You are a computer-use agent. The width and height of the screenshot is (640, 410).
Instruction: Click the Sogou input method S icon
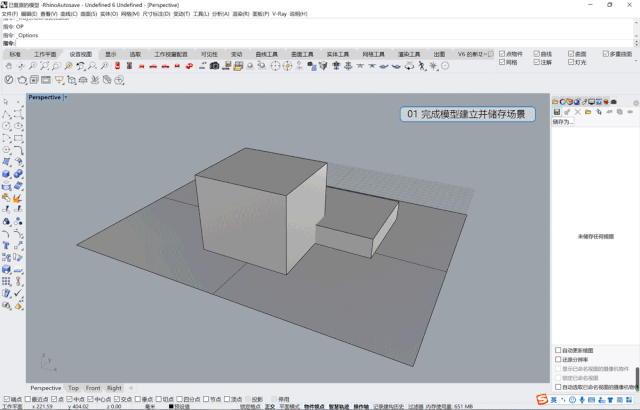pyautogui.click(x=542, y=399)
